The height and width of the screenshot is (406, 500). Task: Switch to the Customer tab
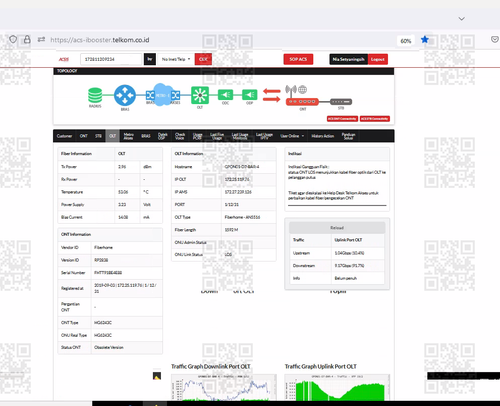[64, 136]
